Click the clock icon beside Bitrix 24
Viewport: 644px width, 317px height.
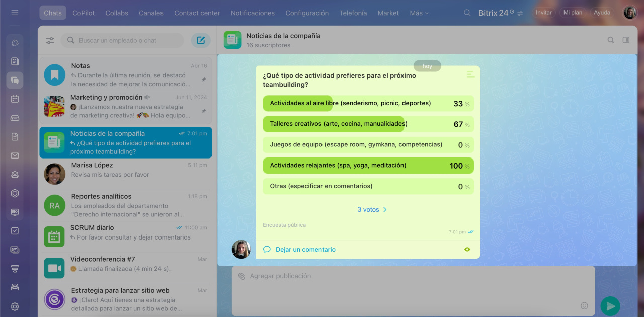pos(512,11)
